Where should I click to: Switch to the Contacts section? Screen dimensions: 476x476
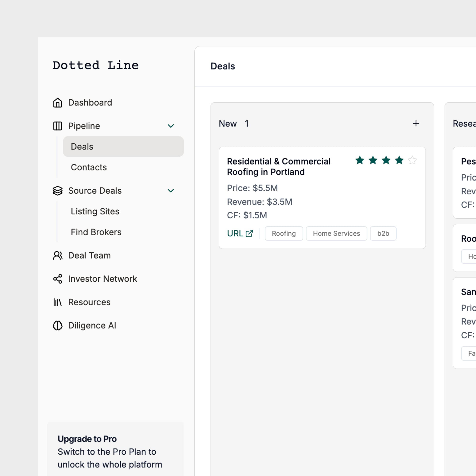pyautogui.click(x=89, y=167)
